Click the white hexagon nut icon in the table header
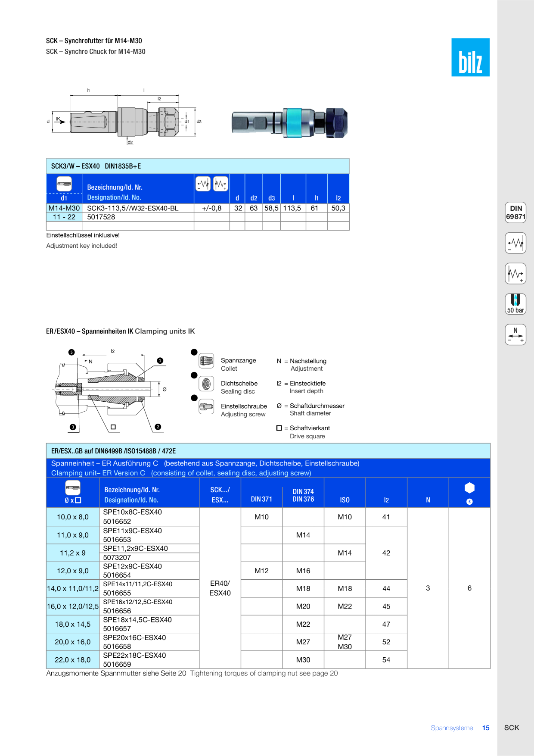Screen dimensions: 534x756 469,488
